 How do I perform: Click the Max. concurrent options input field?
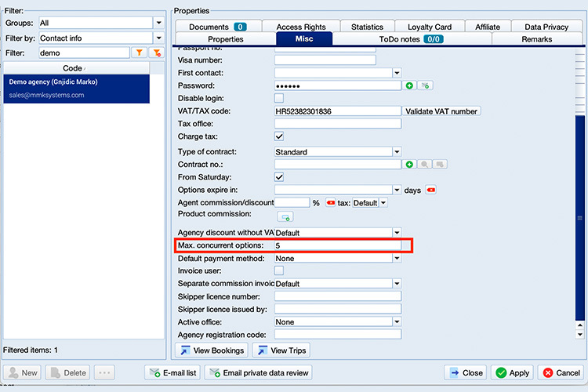[x=337, y=246]
